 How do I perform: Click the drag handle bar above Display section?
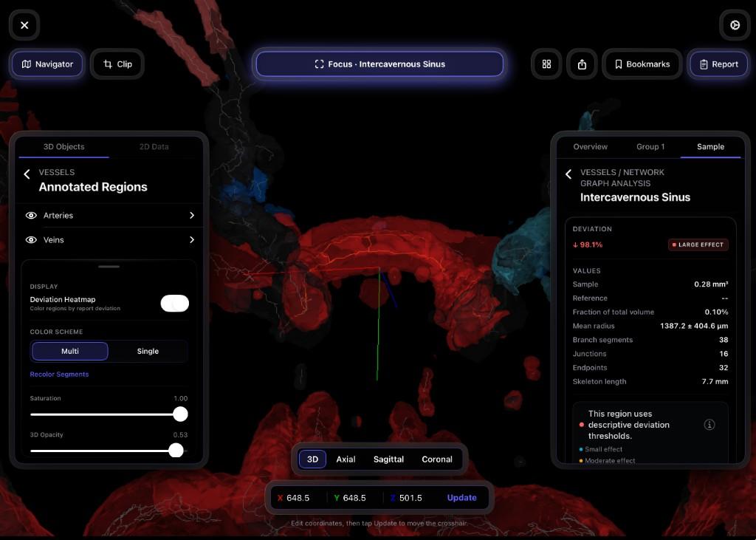109,267
